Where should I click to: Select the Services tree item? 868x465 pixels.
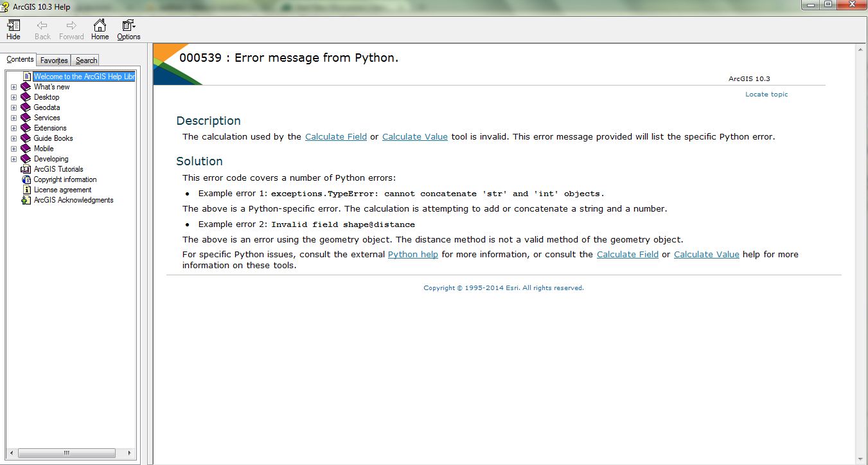tap(47, 118)
